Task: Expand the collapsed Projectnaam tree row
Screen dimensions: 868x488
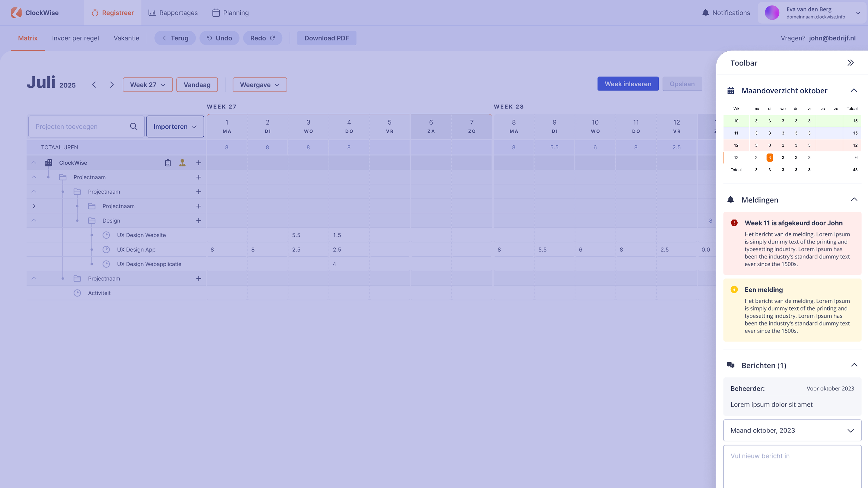Action: pyautogui.click(x=34, y=206)
